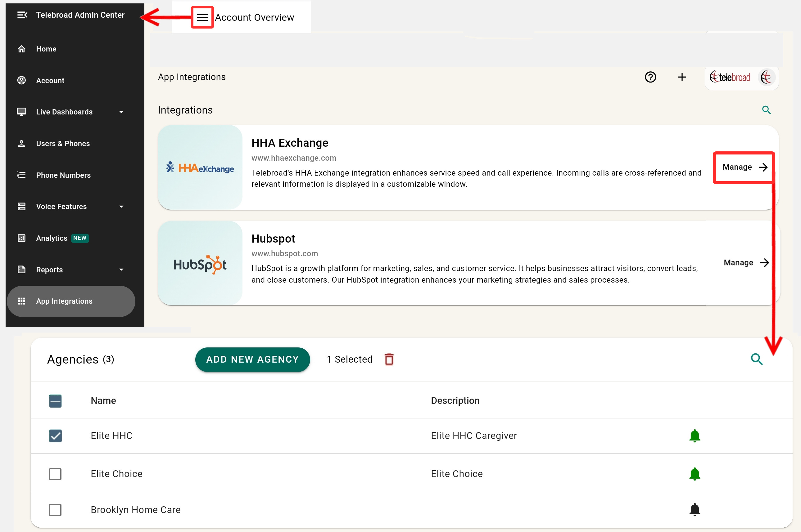The height and width of the screenshot is (532, 801).
Task: Click Manage for HHA Exchange
Action: (744, 167)
